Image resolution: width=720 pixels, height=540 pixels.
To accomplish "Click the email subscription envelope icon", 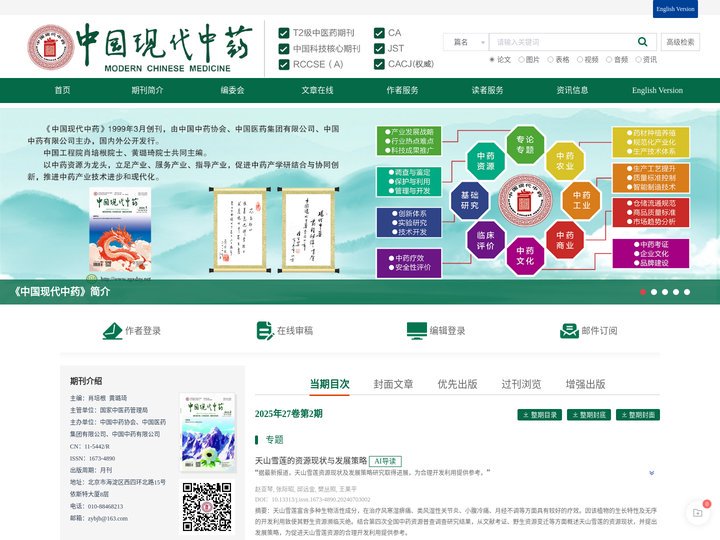I will coord(569,331).
